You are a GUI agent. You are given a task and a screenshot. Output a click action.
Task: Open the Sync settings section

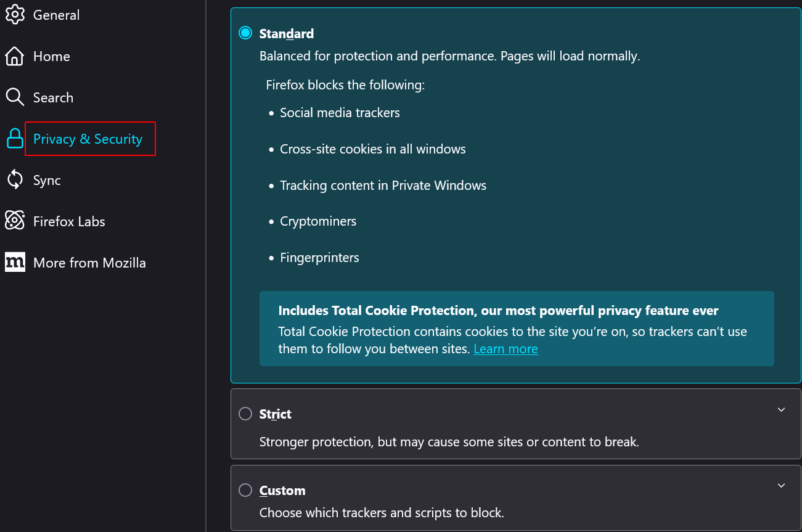[46, 179]
